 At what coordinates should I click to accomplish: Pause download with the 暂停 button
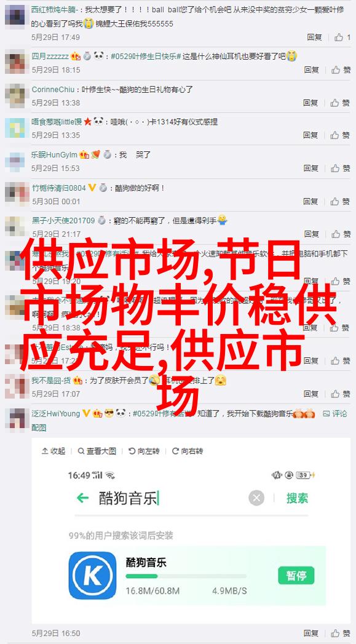[x=296, y=575]
